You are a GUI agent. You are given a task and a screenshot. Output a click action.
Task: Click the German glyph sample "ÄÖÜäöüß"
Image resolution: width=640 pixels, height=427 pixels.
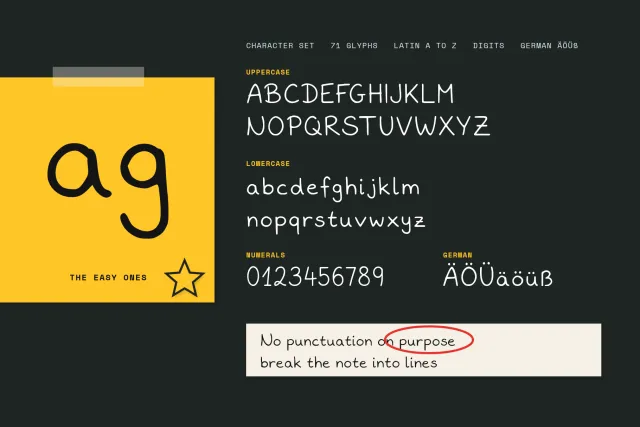click(498, 276)
